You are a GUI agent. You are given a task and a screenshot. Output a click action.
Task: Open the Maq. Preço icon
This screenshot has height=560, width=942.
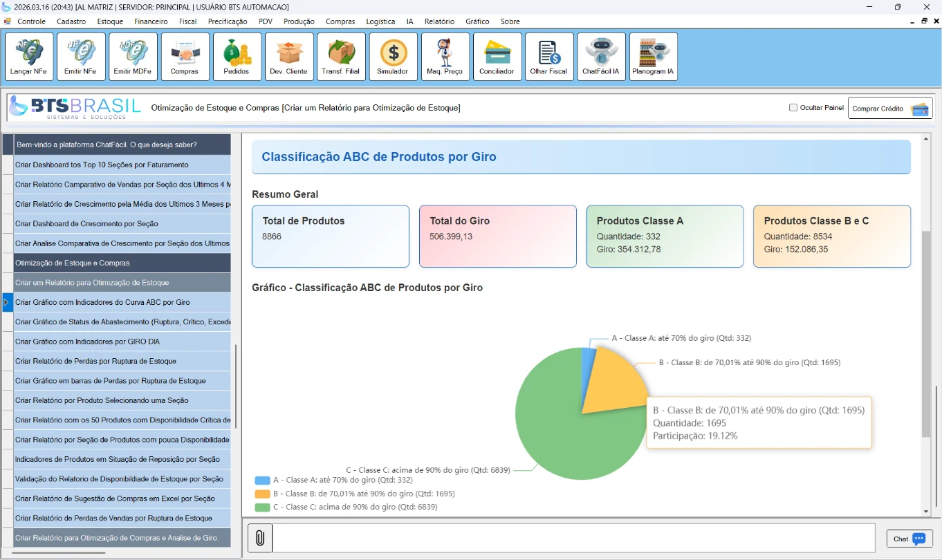click(x=445, y=57)
